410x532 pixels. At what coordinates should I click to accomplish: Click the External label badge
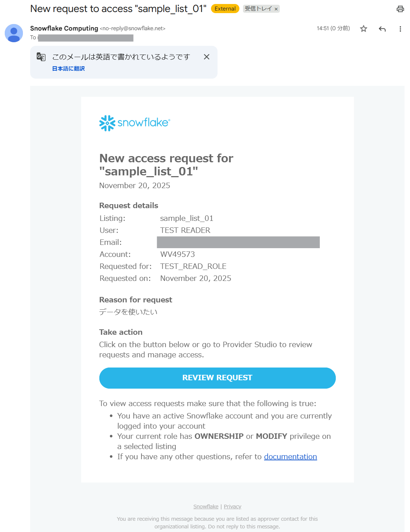click(x=225, y=9)
